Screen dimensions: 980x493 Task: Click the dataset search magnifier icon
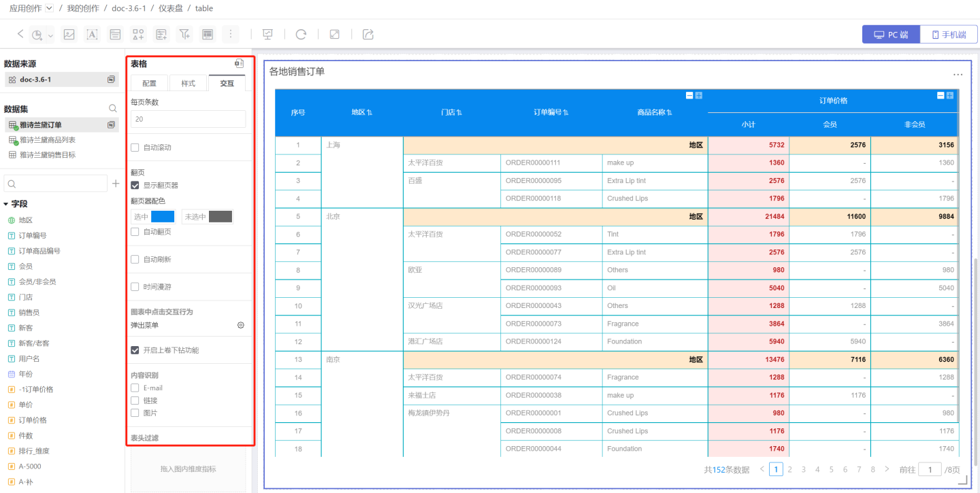(x=113, y=109)
